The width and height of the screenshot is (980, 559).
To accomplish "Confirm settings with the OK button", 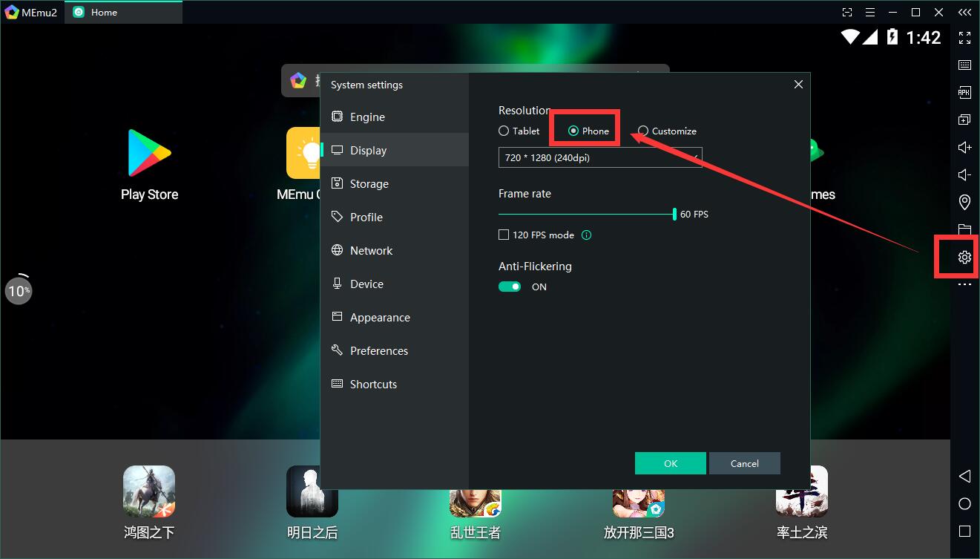I will tap(670, 463).
